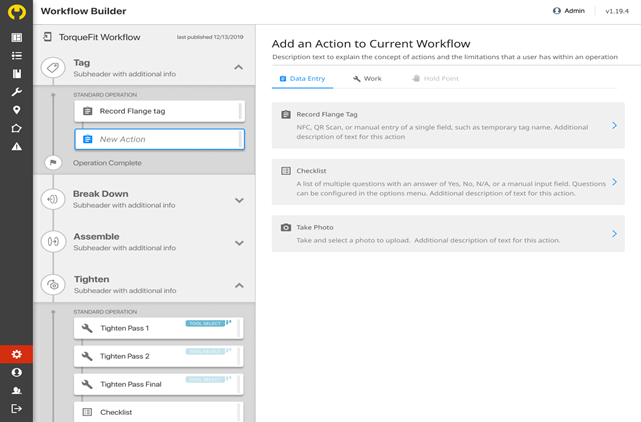
Task: Select the Record Flange tag step
Action: pos(159,111)
